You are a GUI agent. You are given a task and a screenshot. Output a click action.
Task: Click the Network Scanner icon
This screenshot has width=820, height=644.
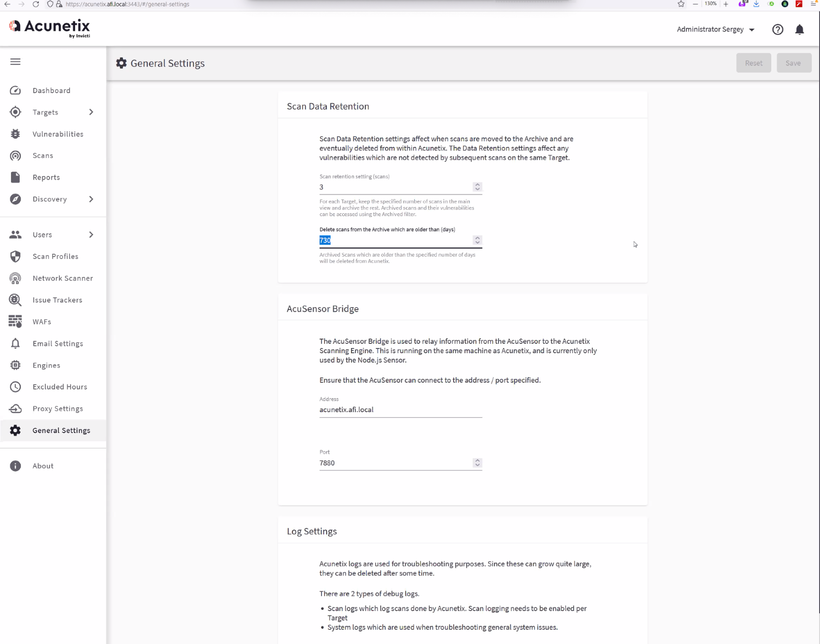(x=15, y=278)
